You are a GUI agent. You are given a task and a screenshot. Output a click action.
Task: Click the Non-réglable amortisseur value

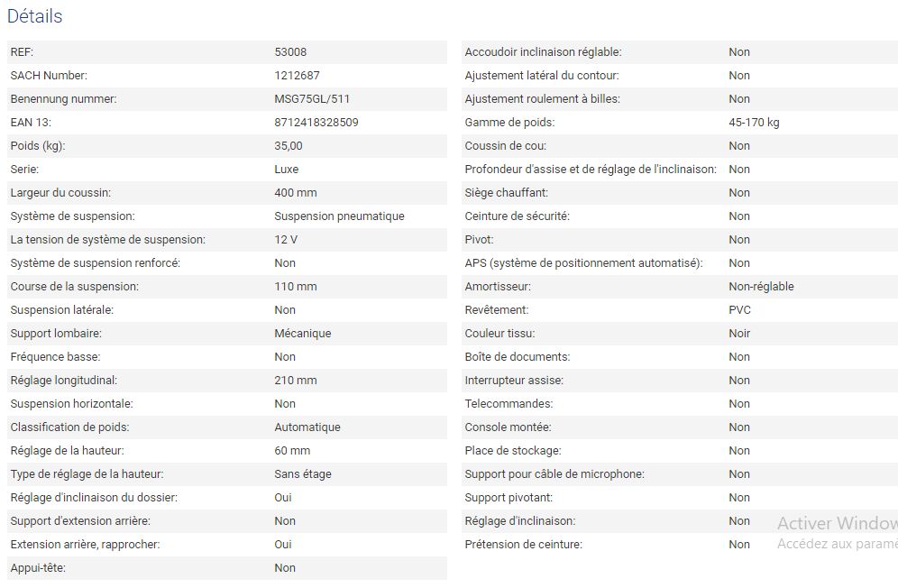click(761, 287)
